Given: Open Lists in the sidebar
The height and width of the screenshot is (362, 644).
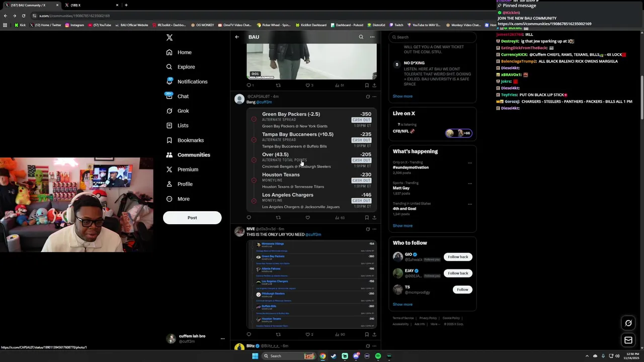Looking at the screenshot, I should tap(177, 126).
